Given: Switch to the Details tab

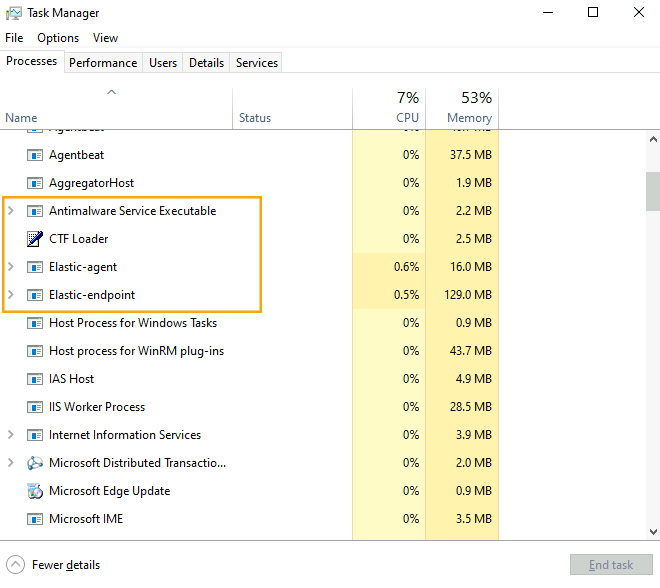Looking at the screenshot, I should pyautogui.click(x=206, y=63).
